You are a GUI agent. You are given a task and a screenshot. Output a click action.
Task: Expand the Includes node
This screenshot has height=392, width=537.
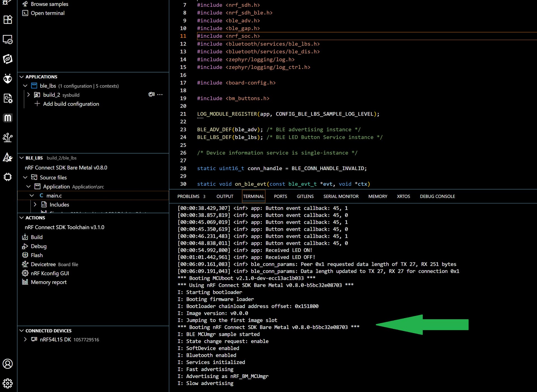point(35,205)
